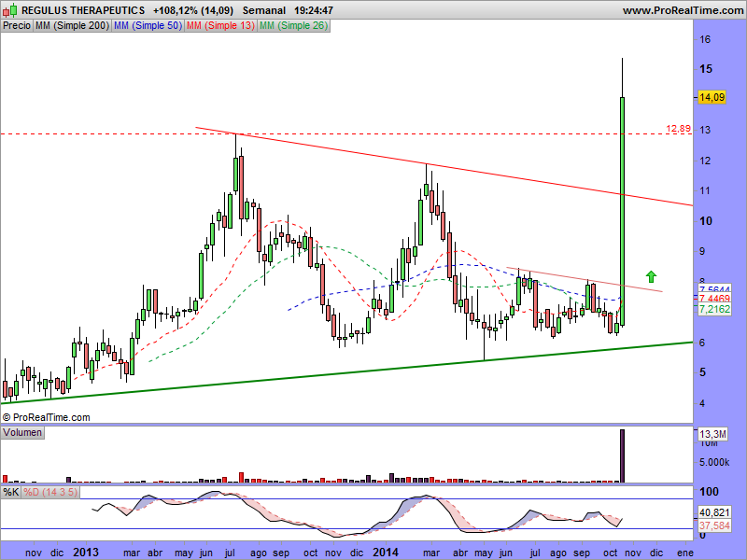Screen dimensions: 747x560
Task: Click the 5.000k volume axis value
Action: 714,462
